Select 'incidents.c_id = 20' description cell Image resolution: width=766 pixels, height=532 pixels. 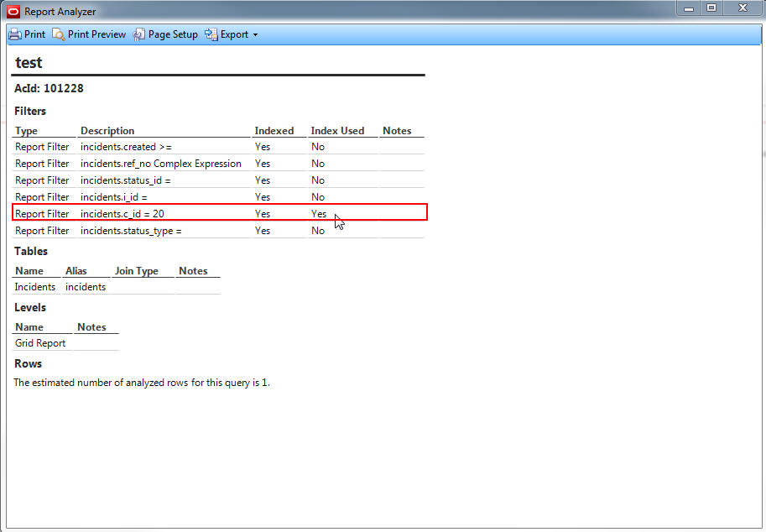[122, 213]
